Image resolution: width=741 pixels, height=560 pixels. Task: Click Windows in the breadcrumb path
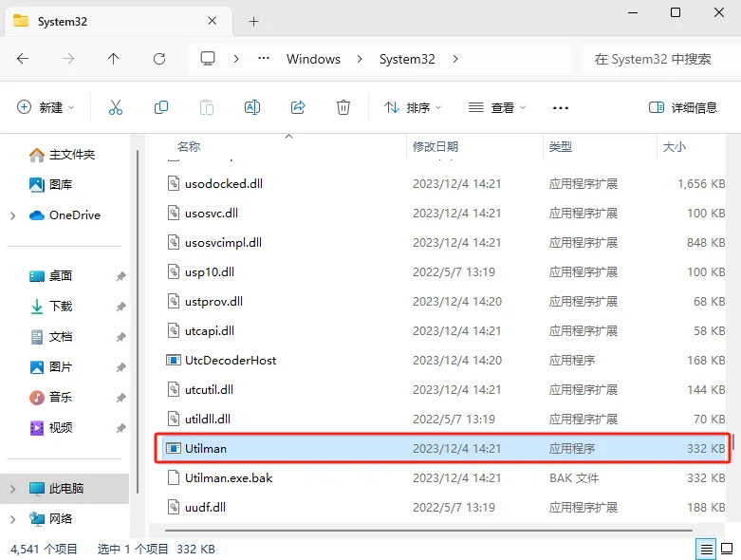tap(313, 59)
